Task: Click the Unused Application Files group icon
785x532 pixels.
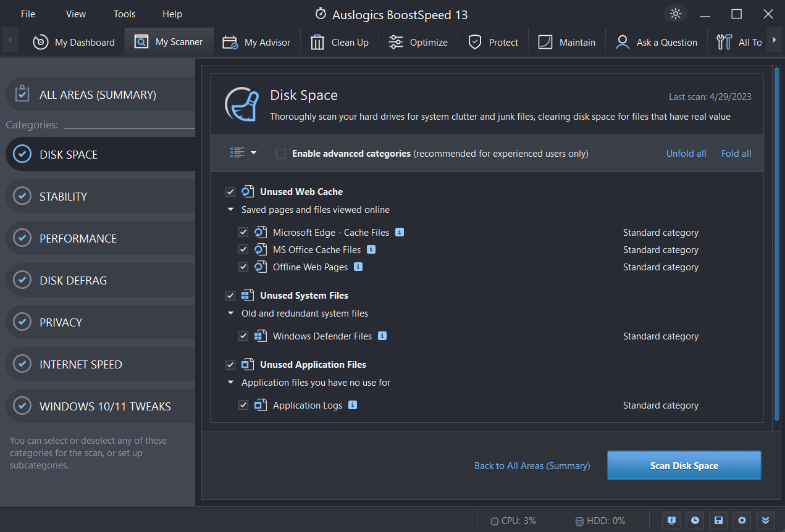Action: click(248, 364)
